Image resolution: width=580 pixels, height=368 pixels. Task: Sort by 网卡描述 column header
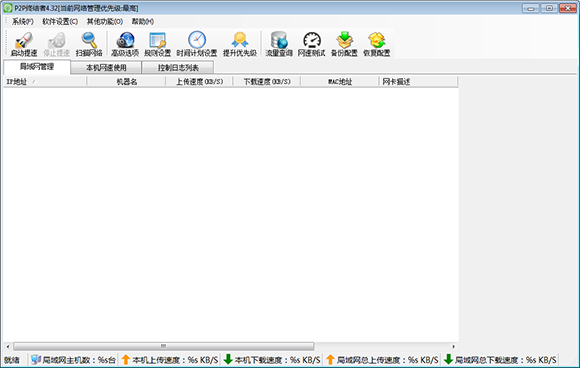point(418,81)
